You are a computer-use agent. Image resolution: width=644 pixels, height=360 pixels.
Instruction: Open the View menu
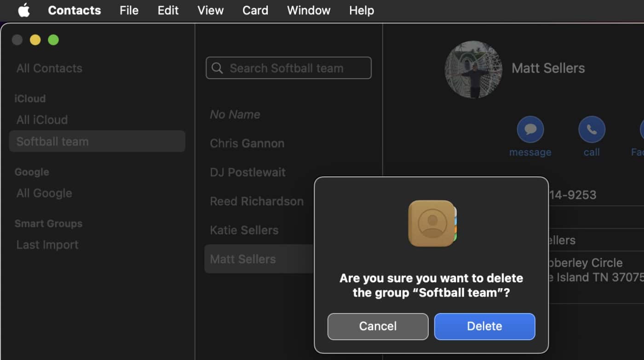(x=210, y=10)
